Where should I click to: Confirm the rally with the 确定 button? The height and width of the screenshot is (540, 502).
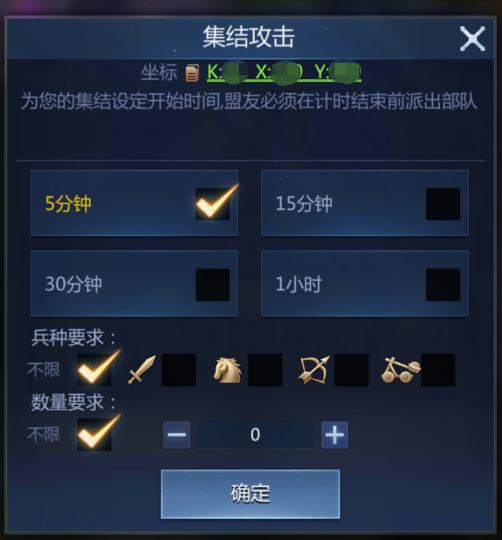click(250, 494)
